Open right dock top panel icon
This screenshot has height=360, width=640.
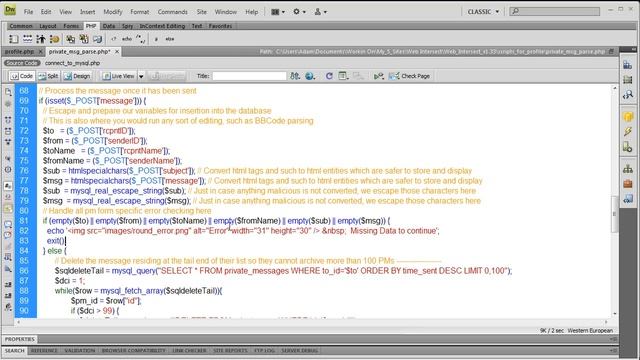pyautogui.click(x=628, y=65)
